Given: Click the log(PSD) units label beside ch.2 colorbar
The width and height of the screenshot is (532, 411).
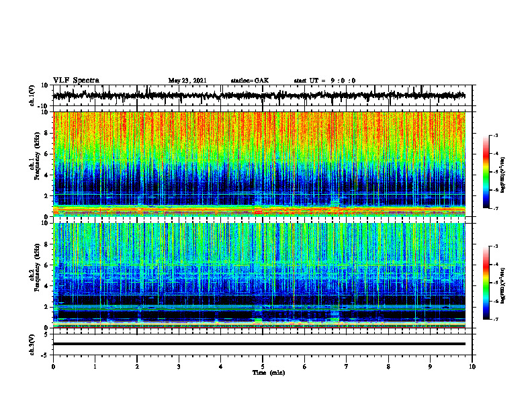Looking at the screenshot, I should coord(503,285).
